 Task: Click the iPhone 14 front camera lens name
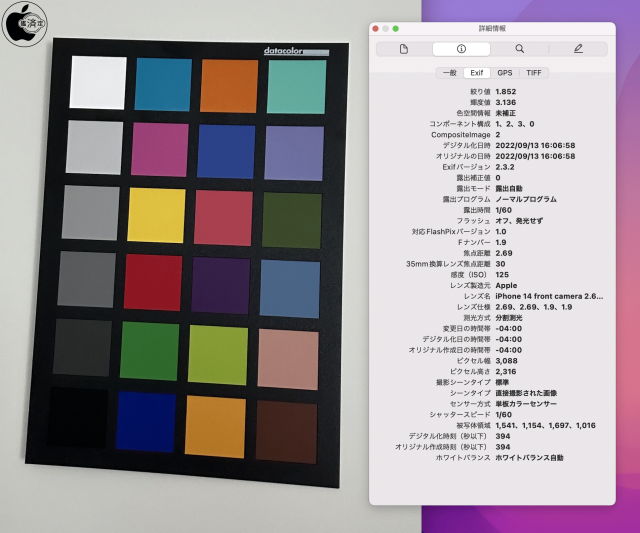point(549,296)
